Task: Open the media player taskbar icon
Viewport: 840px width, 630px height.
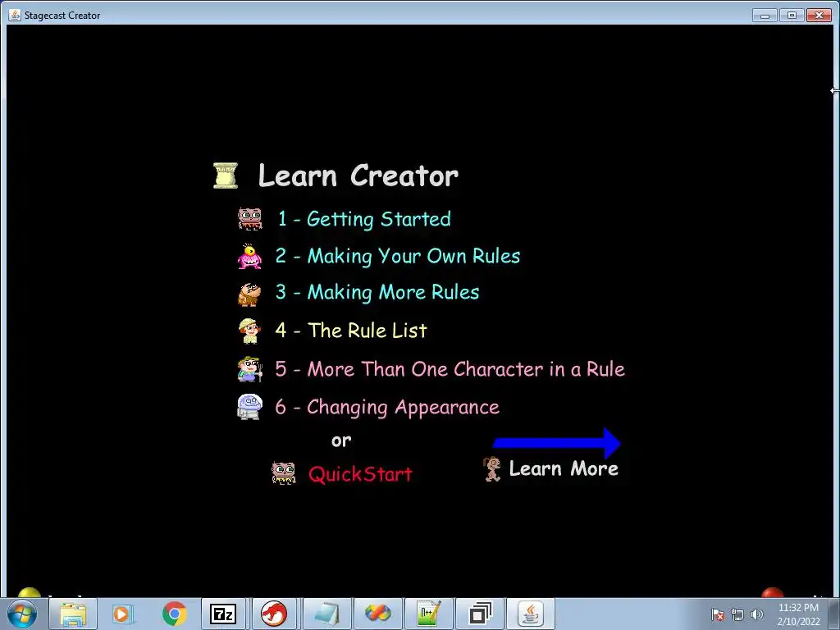Action: [x=123, y=614]
